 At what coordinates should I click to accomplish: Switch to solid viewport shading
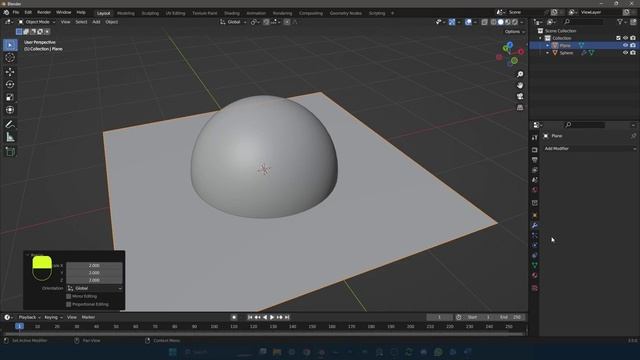[501, 22]
